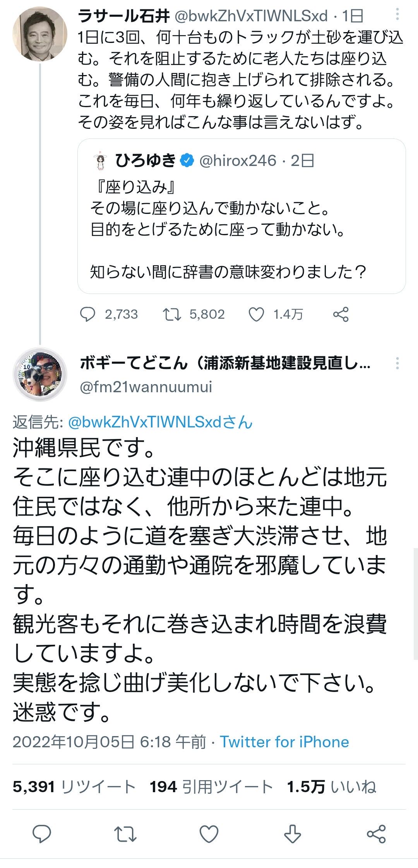
Task: Open the @bwkZhVxTIWNLSxd reply-to mention link
Action: pyautogui.click(x=160, y=422)
